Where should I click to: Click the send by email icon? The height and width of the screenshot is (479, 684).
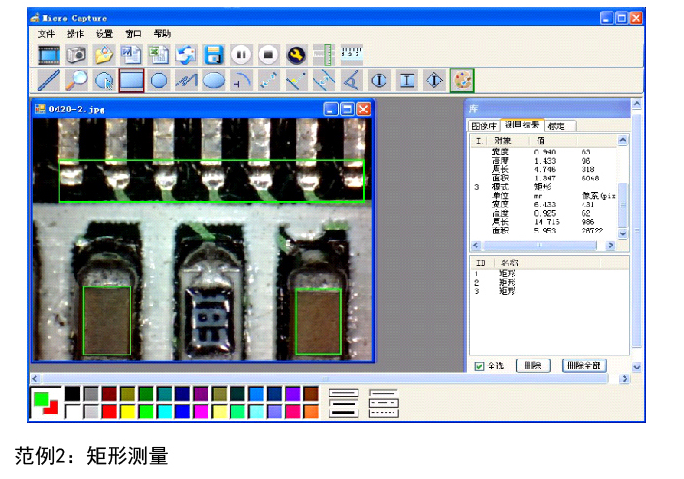coord(186,55)
